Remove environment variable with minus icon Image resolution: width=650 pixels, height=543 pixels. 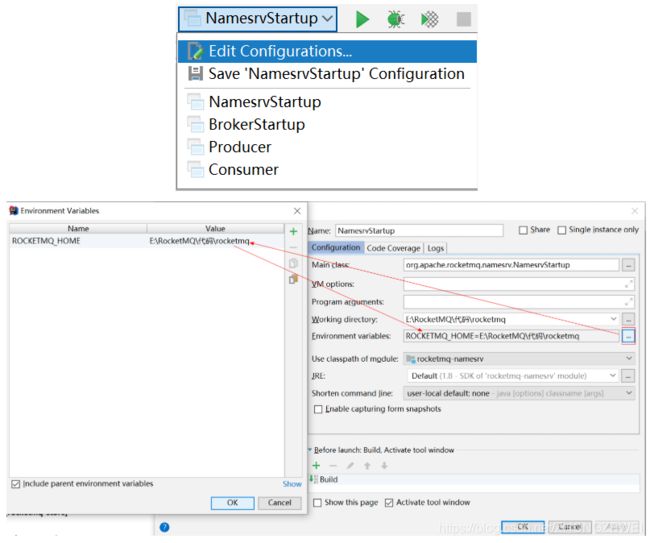[x=293, y=247]
